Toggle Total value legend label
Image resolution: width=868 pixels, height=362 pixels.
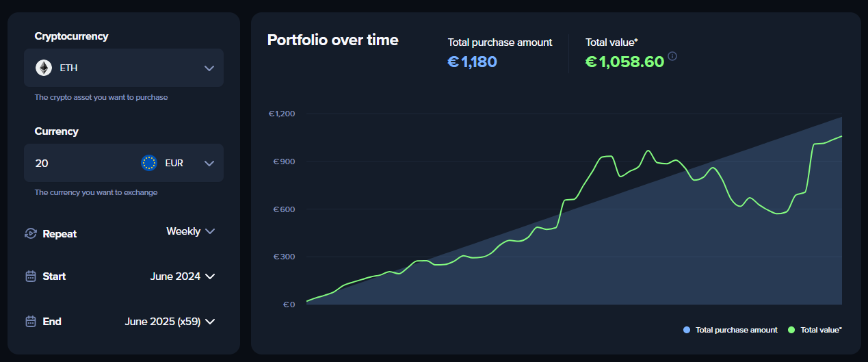(x=821, y=330)
